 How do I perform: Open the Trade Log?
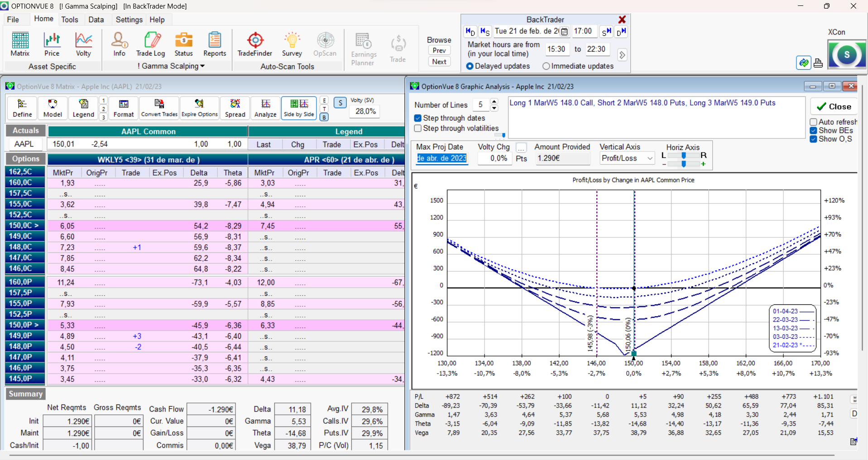tap(151, 44)
